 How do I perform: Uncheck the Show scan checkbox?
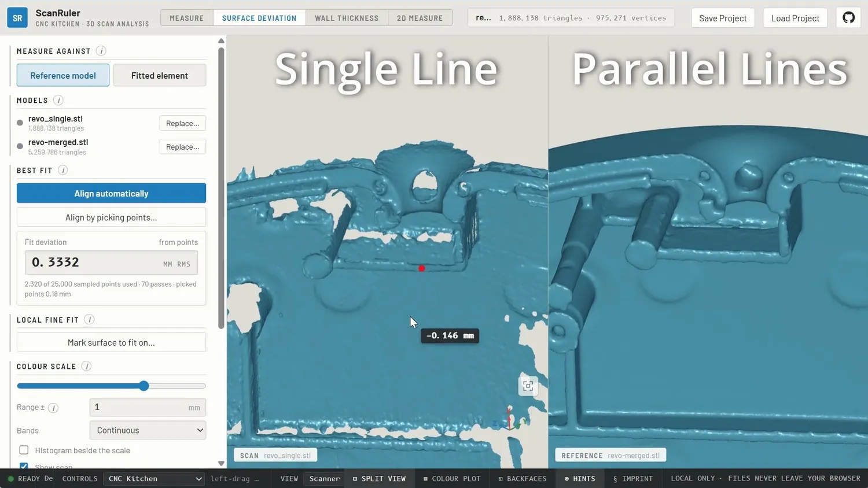pyautogui.click(x=24, y=466)
